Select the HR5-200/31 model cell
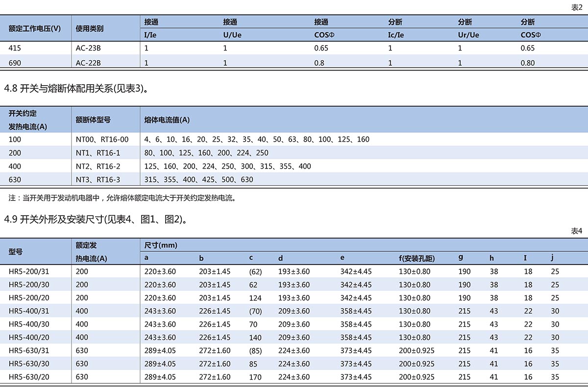588x389 pixels. click(x=29, y=271)
